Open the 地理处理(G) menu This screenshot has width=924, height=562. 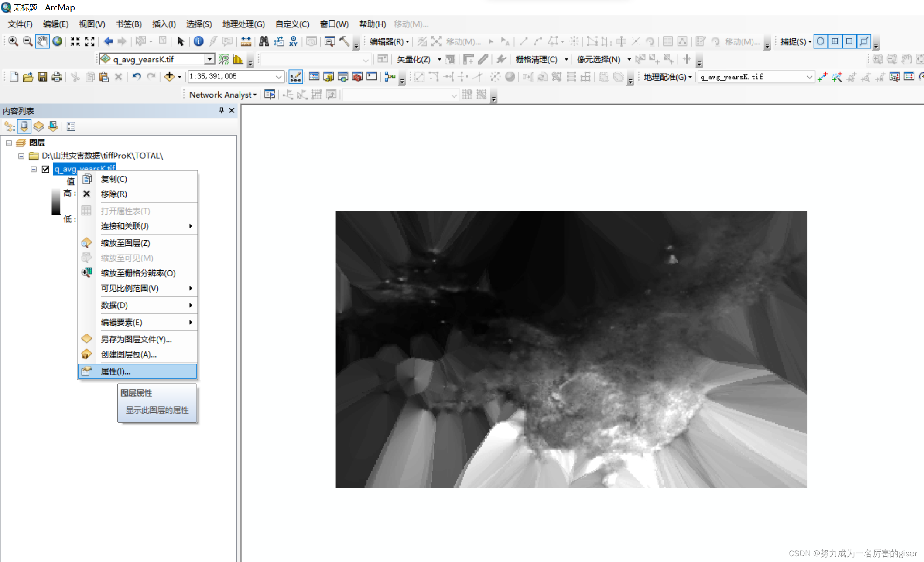tap(243, 24)
